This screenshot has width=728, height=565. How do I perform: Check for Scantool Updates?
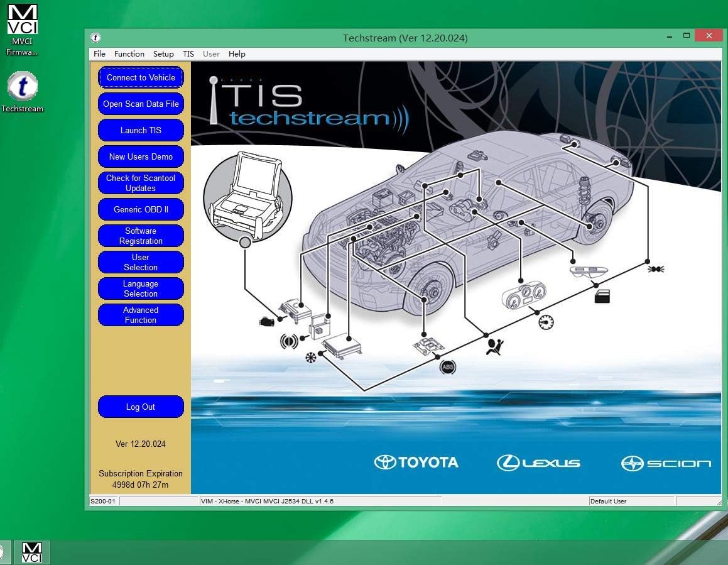141,183
